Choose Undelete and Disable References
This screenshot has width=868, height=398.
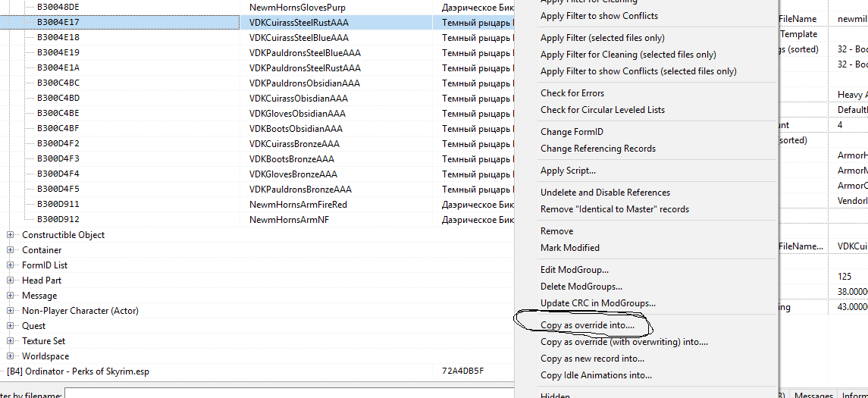tap(605, 193)
